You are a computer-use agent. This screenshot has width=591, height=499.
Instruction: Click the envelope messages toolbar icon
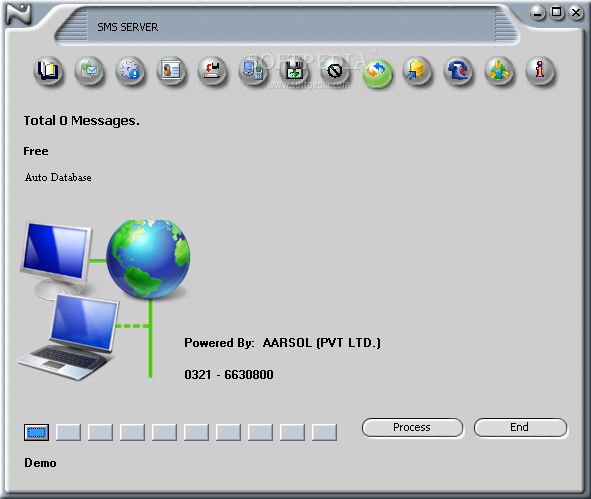coord(89,71)
